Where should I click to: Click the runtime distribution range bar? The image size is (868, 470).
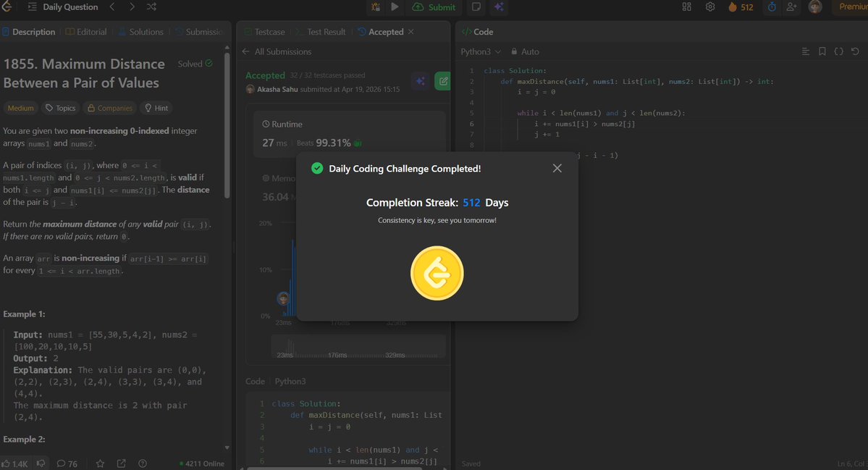[x=358, y=348]
